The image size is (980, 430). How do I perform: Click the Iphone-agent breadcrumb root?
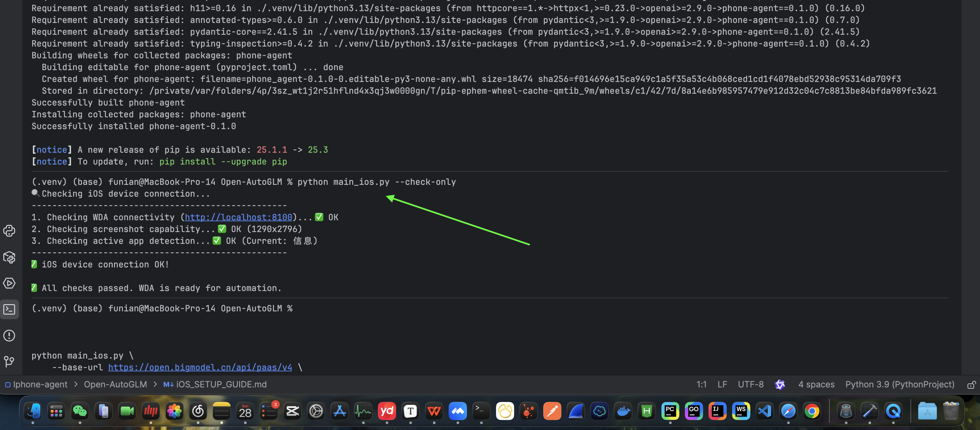click(40, 384)
